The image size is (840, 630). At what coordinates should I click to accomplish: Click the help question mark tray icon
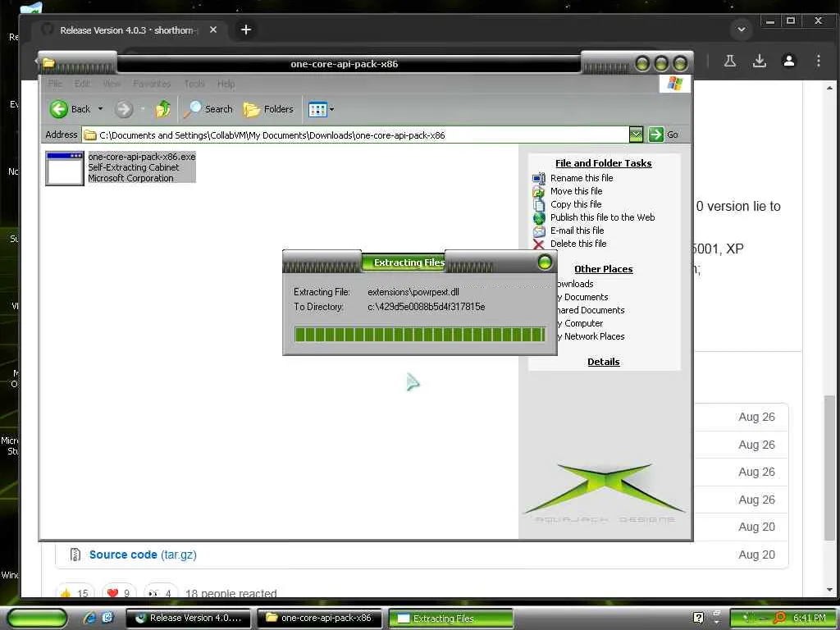point(699,618)
